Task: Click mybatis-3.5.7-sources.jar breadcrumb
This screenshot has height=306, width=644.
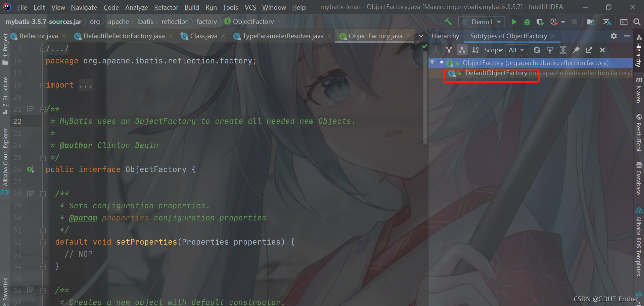Action: click(43, 22)
